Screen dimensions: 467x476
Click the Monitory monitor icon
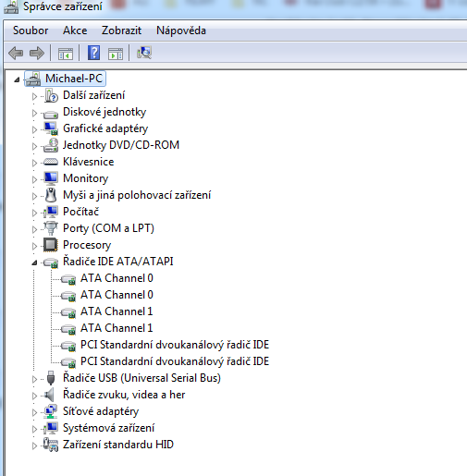click(x=51, y=178)
